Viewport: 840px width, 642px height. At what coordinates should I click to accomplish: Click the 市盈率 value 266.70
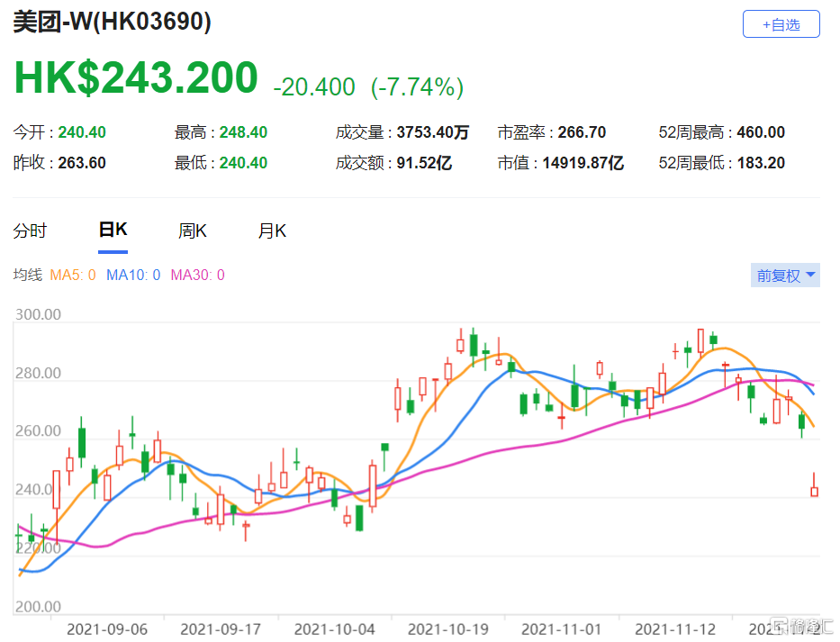click(x=582, y=131)
